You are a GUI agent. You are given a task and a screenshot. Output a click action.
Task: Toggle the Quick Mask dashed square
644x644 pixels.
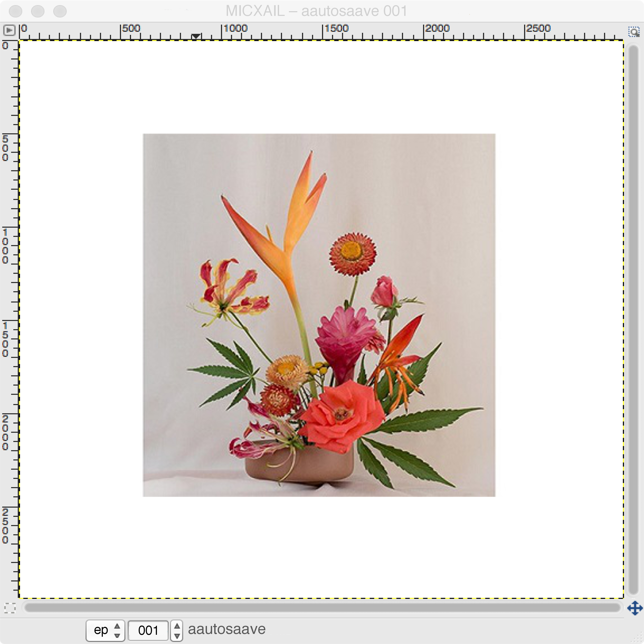coord(10,608)
